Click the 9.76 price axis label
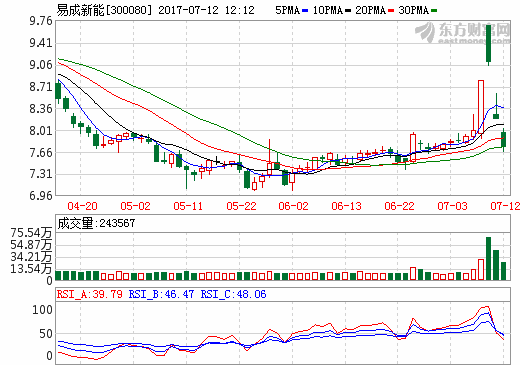 pos(41,21)
